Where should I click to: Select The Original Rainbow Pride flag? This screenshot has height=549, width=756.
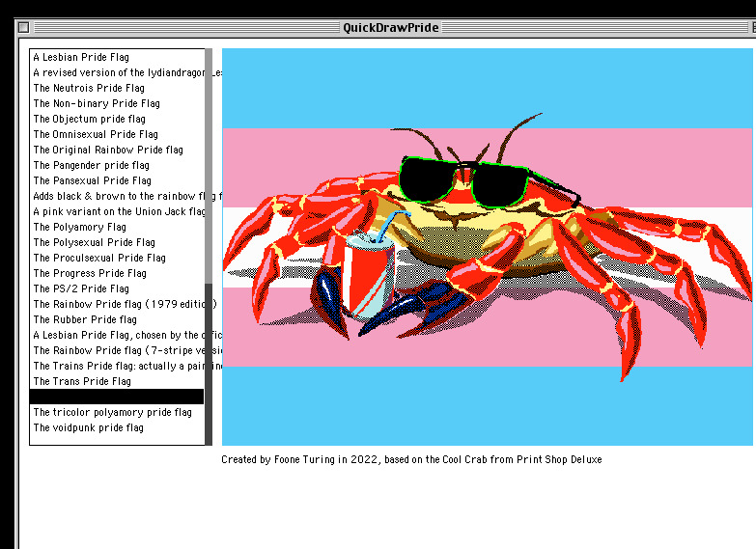point(117,150)
